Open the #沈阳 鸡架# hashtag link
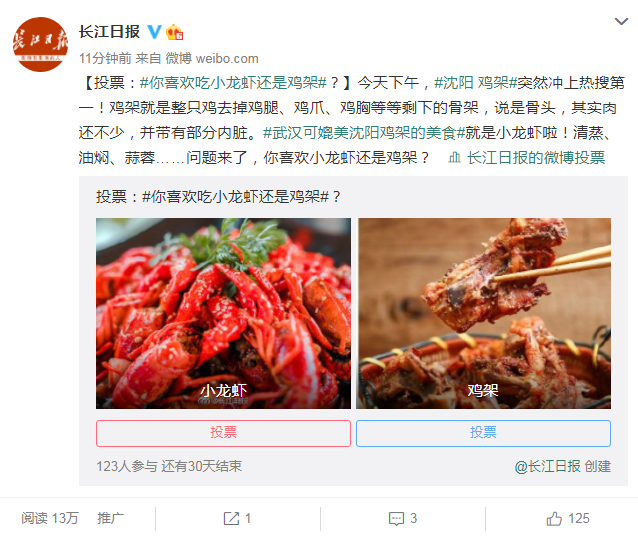The width and height of the screenshot is (638, 540). click(475, 83)
